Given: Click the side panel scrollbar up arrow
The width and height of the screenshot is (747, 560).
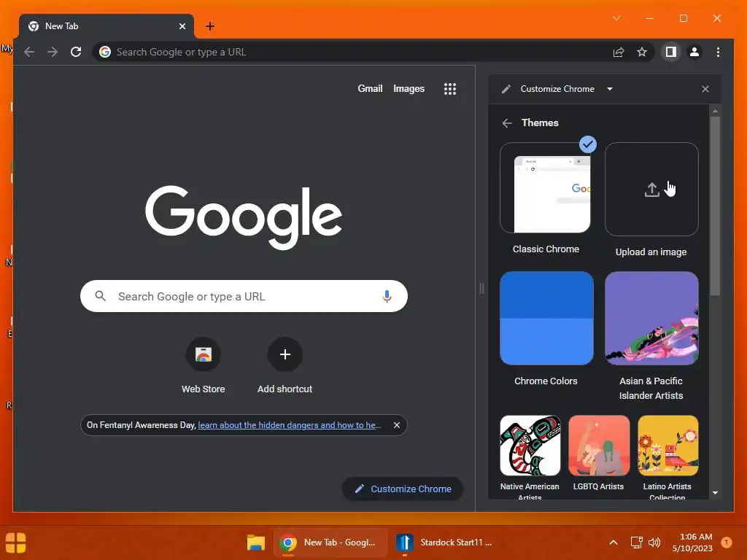Looking at the screenshot, I should tap(715, 111).
